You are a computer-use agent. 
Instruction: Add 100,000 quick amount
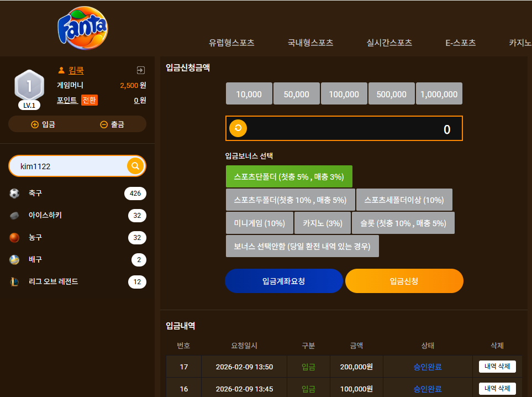[x=344, y=94]
